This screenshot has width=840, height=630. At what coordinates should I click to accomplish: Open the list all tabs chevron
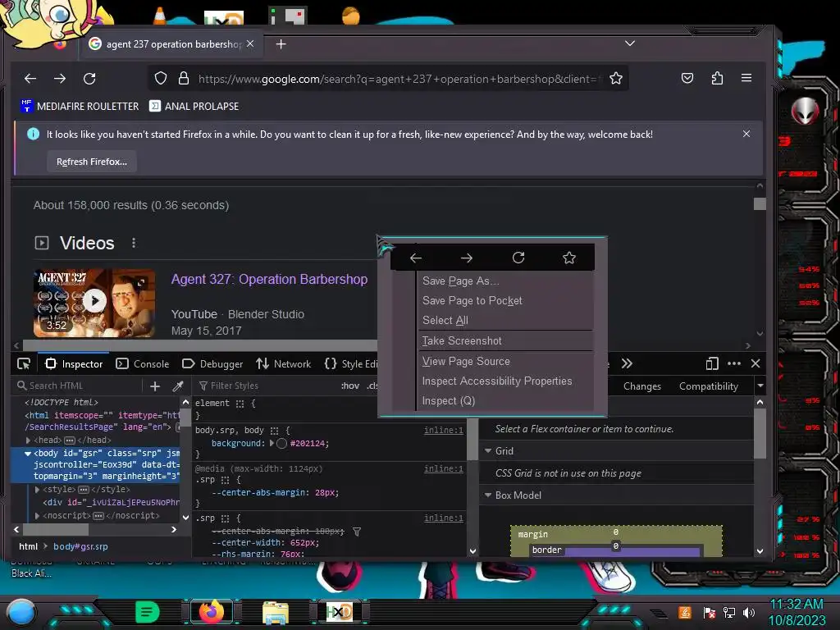(630, 43)
